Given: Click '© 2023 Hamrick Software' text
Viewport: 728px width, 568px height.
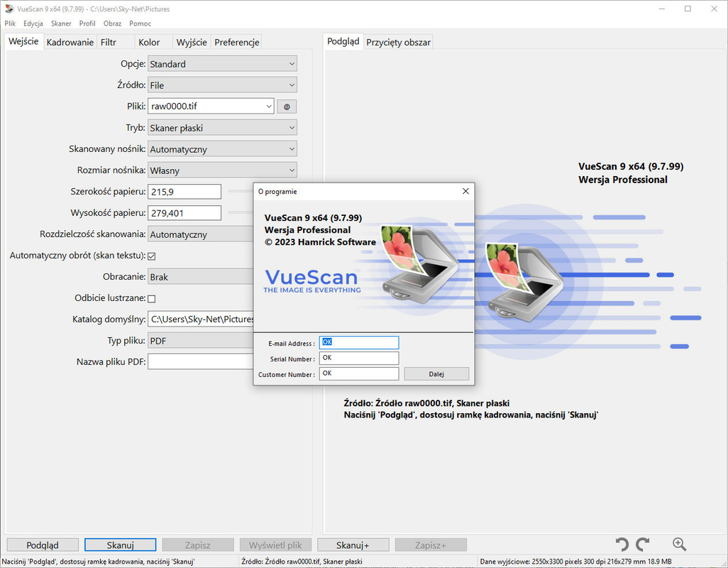Looking at the screenshot, I should point(320,242).
